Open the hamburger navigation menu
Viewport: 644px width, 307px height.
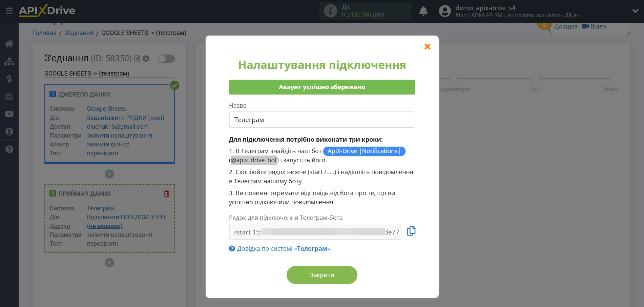pos(9,10)
